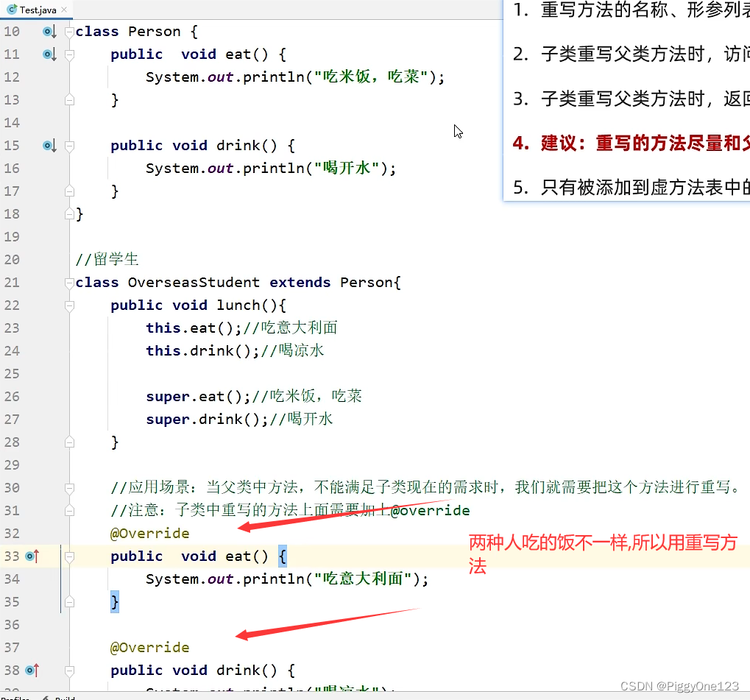Click the overridden-method gutter icon on line 11
Screen dimensions: 750x700
(49, 54)
